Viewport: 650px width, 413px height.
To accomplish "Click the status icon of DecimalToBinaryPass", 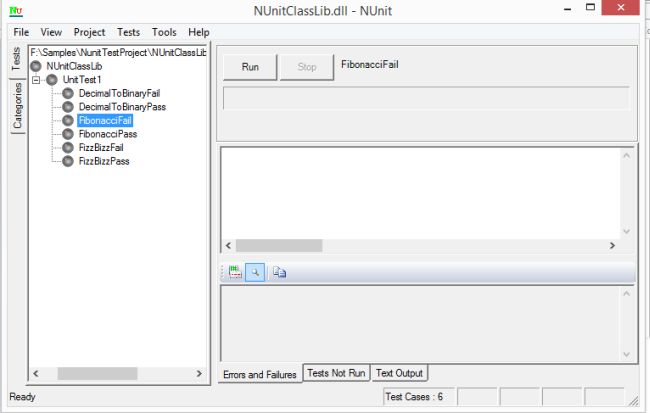I will (x=68, y=107).
